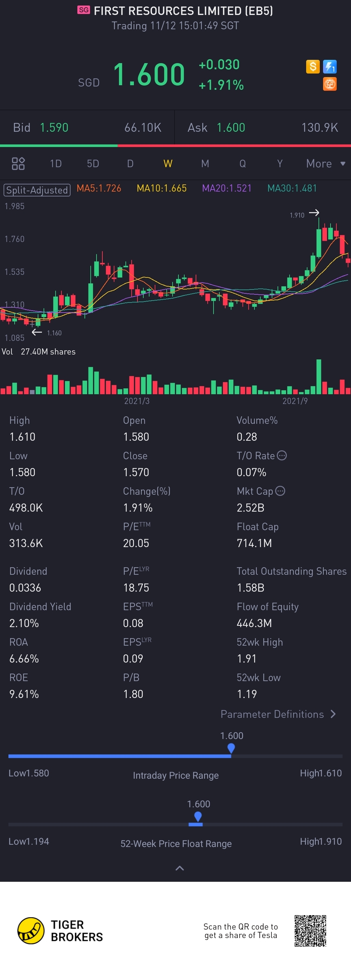
Task: Tap the pink SG market badge
Action: 84,10
